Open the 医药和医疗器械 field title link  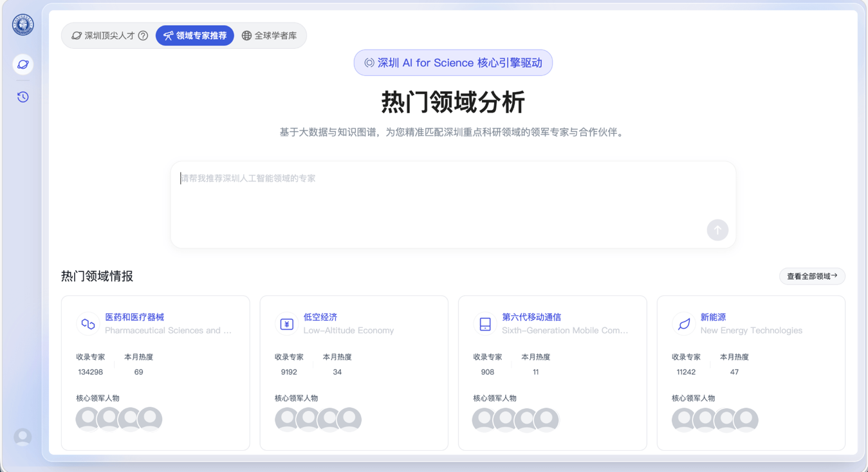(x=134, y=317)
